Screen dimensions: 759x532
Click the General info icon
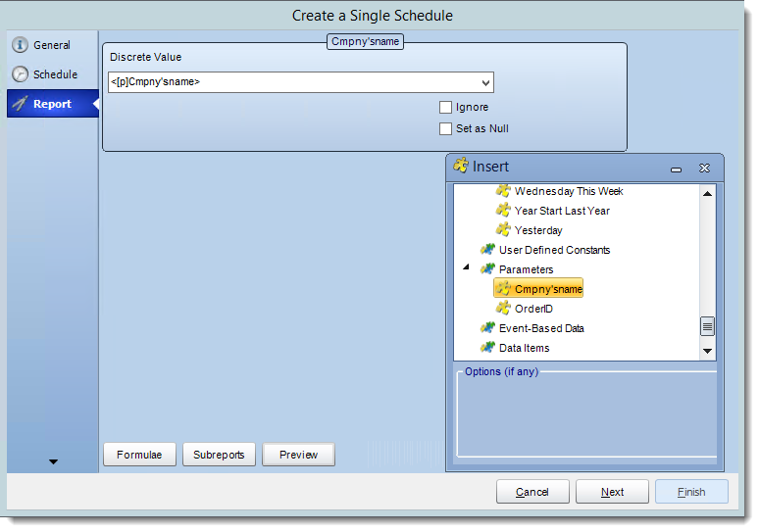[x=20, y=45]
